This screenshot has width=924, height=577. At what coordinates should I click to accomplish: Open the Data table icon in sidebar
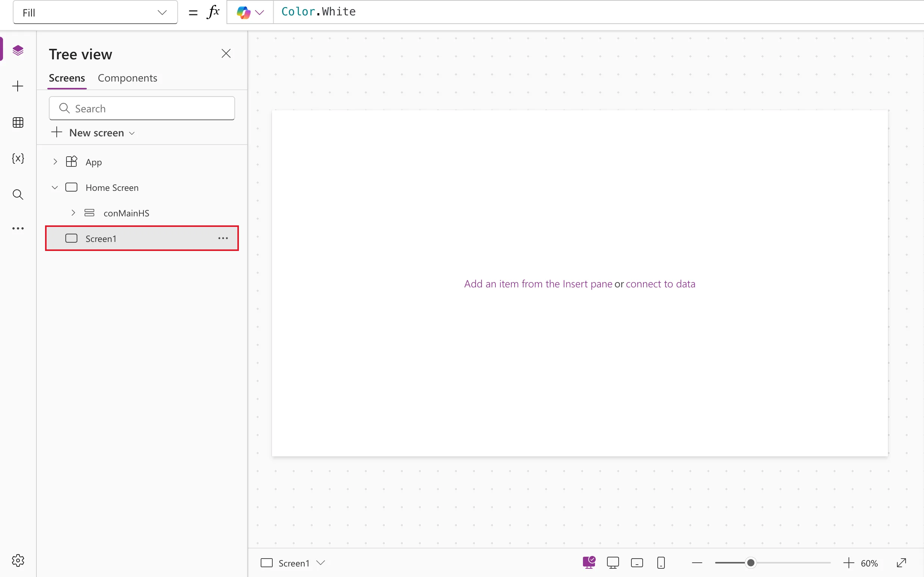point(18,122)
